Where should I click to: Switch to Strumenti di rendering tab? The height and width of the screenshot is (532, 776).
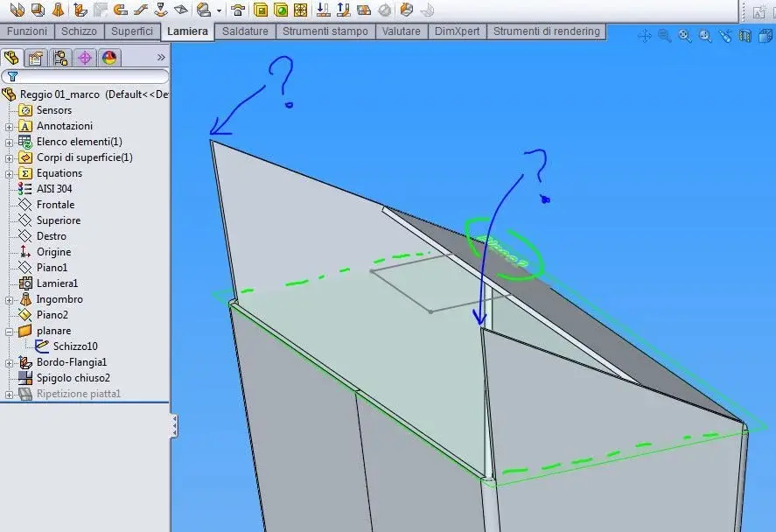(547, 31)
